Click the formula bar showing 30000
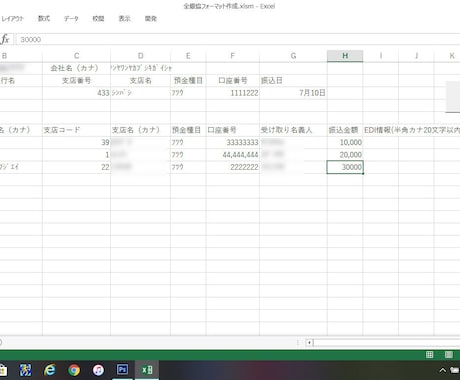The height and width of the screenshot is (380, 460). click(x=238, y=39)
